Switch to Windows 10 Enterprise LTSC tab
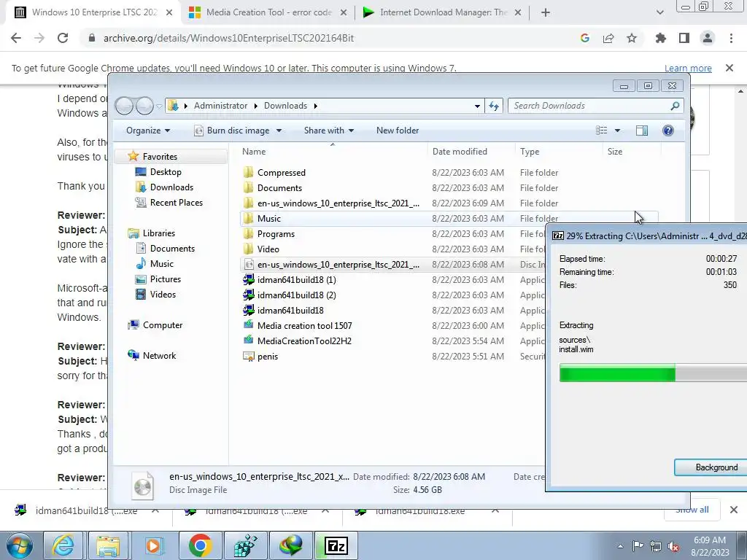 coord(94,12)
